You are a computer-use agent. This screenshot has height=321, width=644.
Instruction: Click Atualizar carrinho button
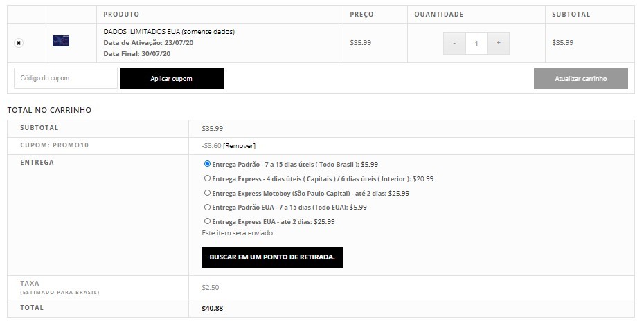pyautogui.click(x=581, y=78)
